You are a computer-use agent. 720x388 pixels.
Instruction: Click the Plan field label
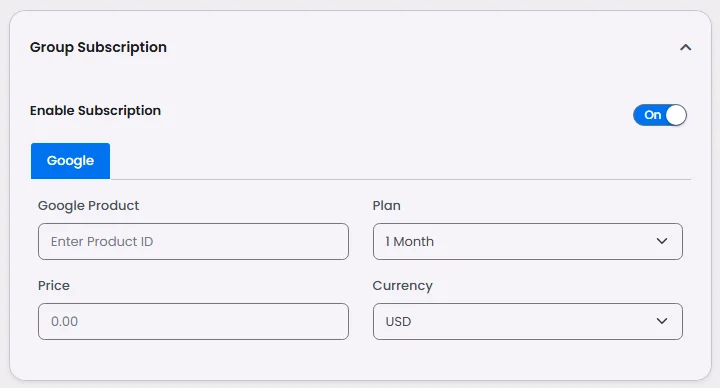coord(387,205)
